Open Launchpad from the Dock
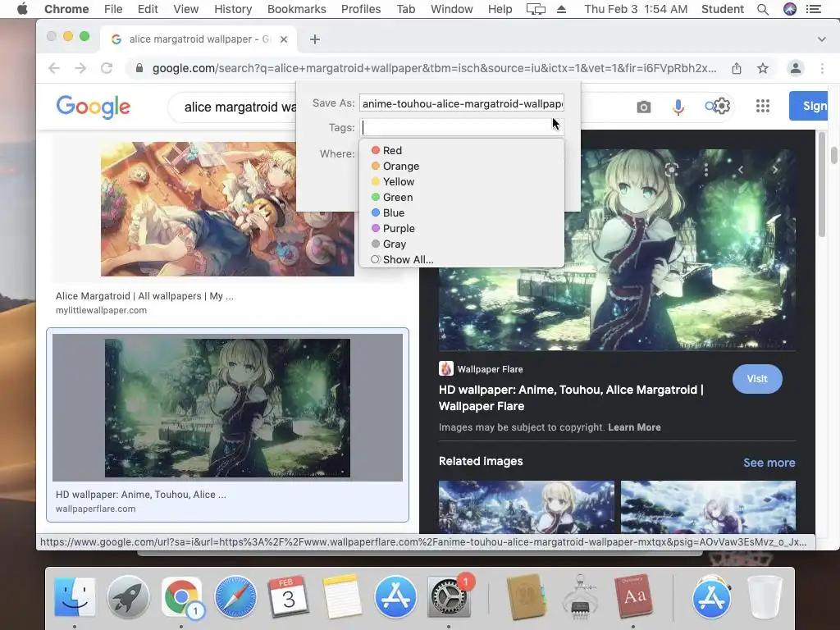The image size is (840, 630). pos(128,596)
